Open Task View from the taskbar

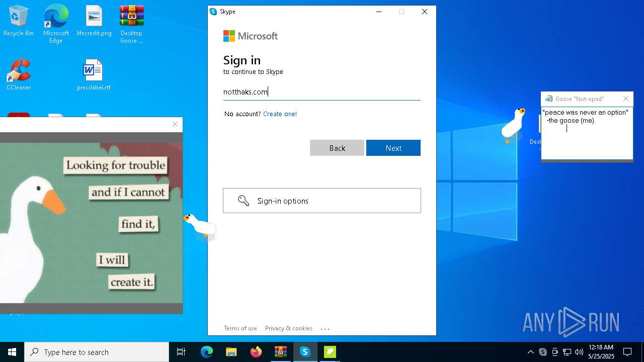(181, 352)
